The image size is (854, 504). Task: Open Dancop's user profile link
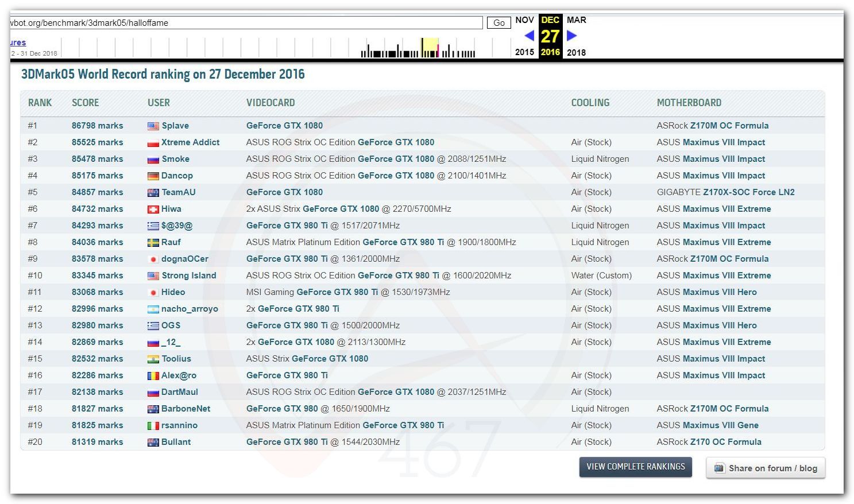click(x=177, y=176)
